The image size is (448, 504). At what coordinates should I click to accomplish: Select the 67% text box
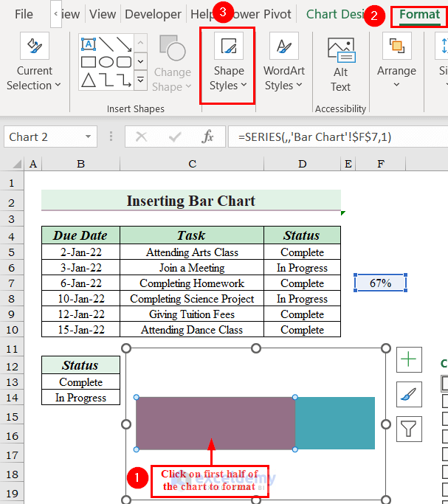click(x=381, y=283)
